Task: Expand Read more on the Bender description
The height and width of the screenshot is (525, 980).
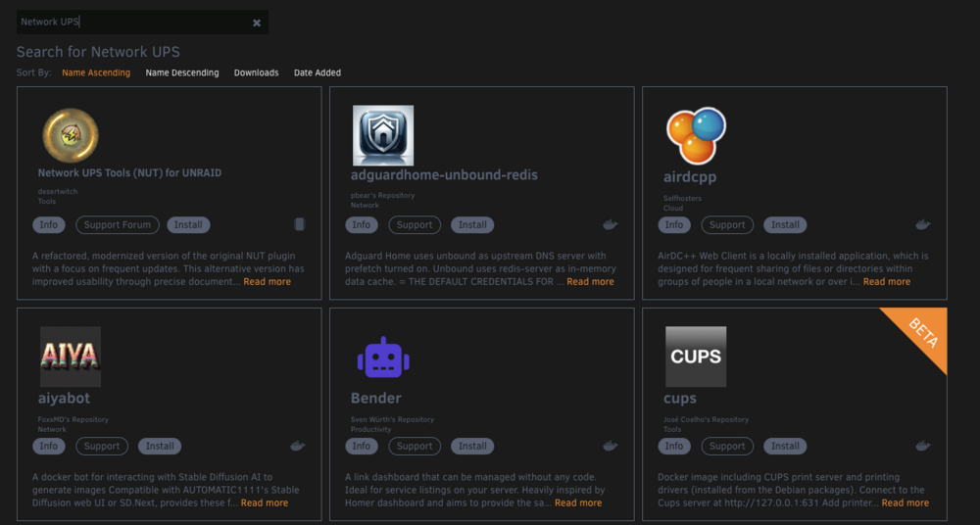Action: click(x=578, y=503)
